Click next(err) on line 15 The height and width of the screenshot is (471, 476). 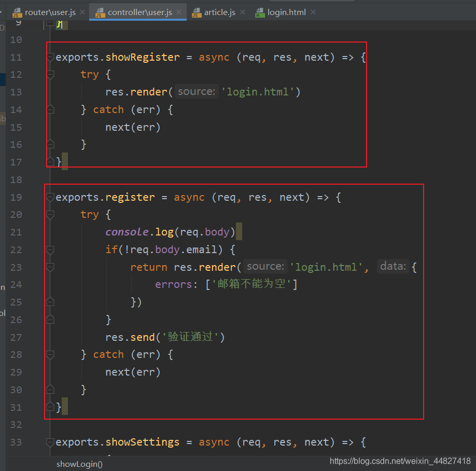coord(133,127)
